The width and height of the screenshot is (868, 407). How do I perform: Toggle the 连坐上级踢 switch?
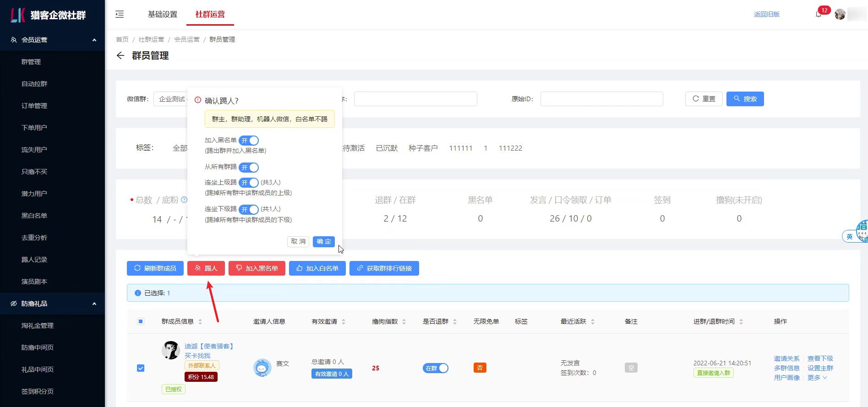tap(249, 183)
